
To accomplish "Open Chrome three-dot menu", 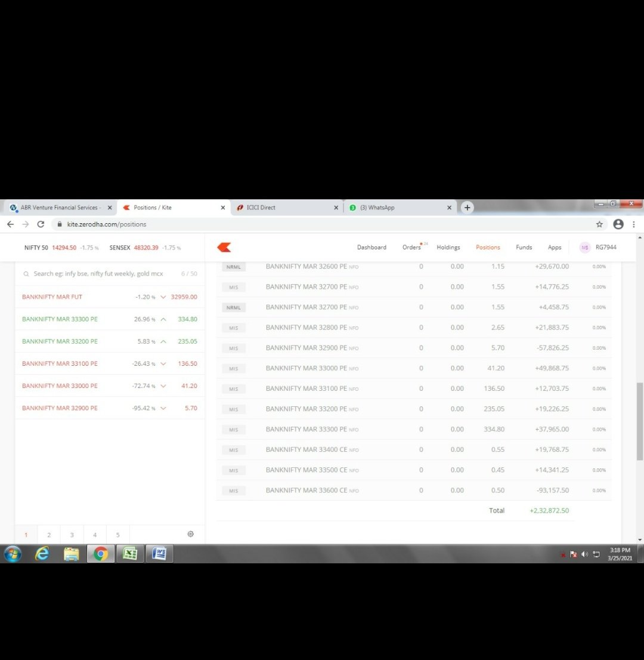I will (634, 224).
